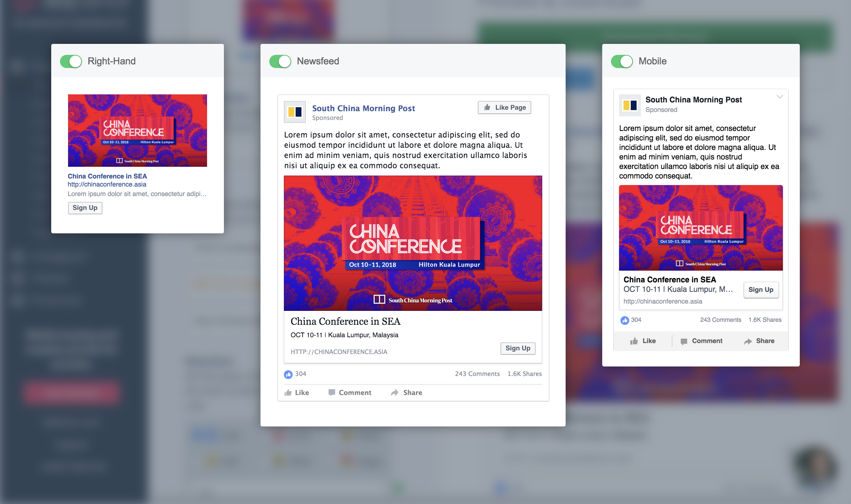Image resolution: width=851 pixels, height=504 pixels.
Task: Open http://chinaconference.asia link in Mobile ad
Action: (663, 301)
